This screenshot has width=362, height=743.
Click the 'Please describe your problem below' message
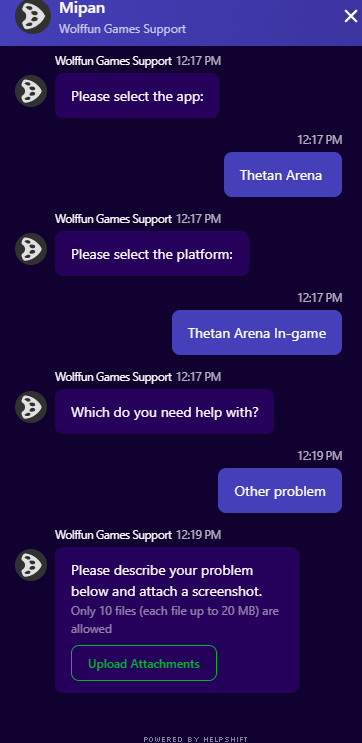pyautogui.click(x=167, y=581)
